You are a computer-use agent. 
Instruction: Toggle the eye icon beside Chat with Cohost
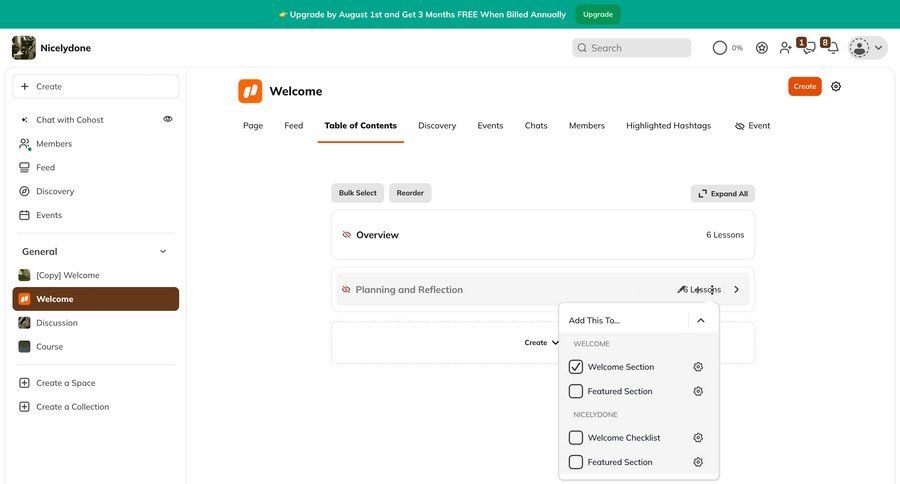(x=168, y=119)
